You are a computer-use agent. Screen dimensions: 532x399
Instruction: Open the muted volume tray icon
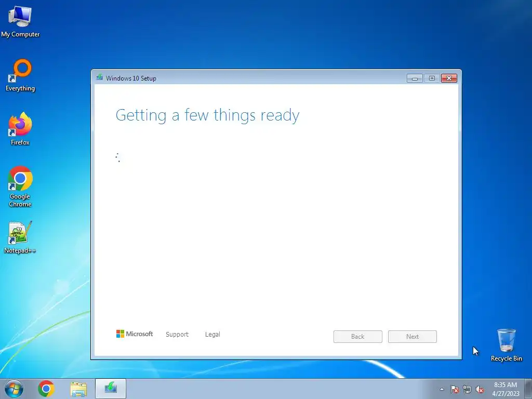click(480, 389)
